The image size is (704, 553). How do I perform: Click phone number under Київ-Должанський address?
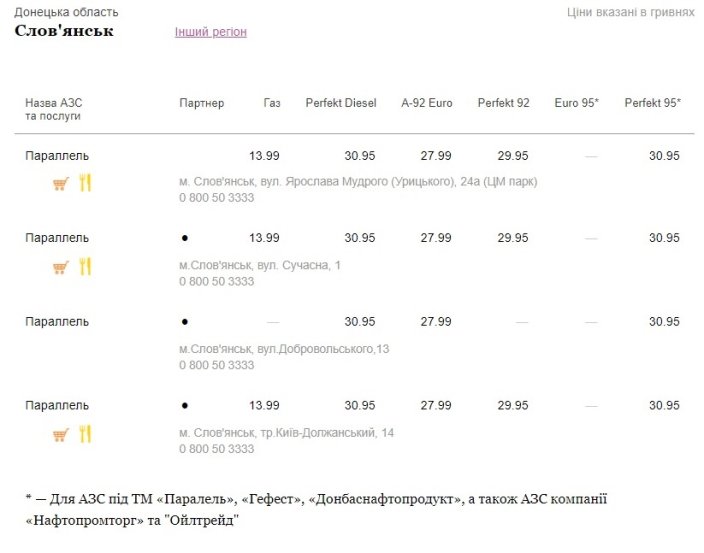click(x=216, y=449)
